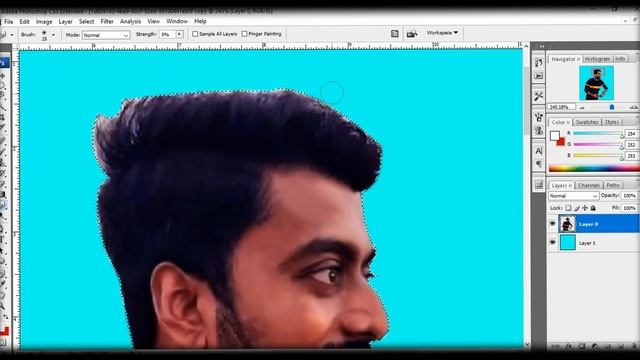Enable the Finger Painting checkbox
Screen dimensions: 640x360
point(244,34)
